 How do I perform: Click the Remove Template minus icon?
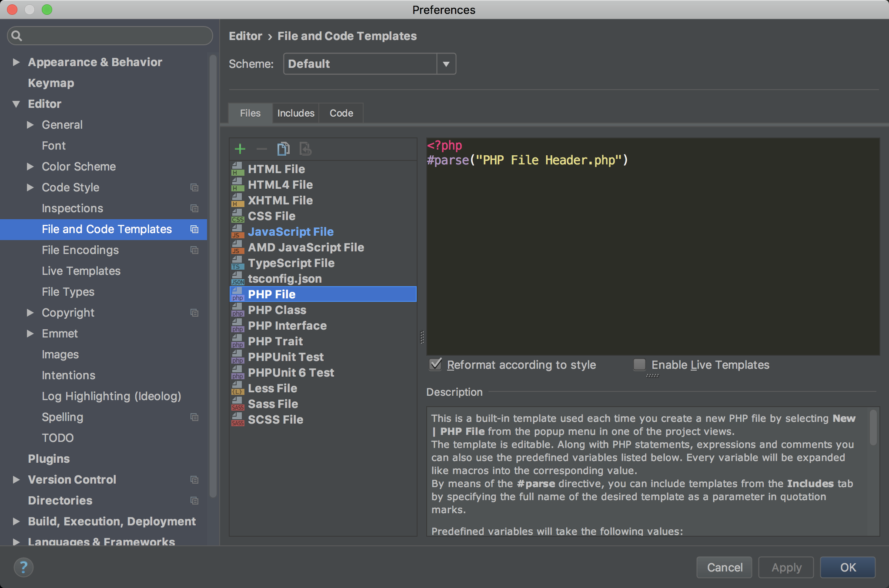coord(261,149)
